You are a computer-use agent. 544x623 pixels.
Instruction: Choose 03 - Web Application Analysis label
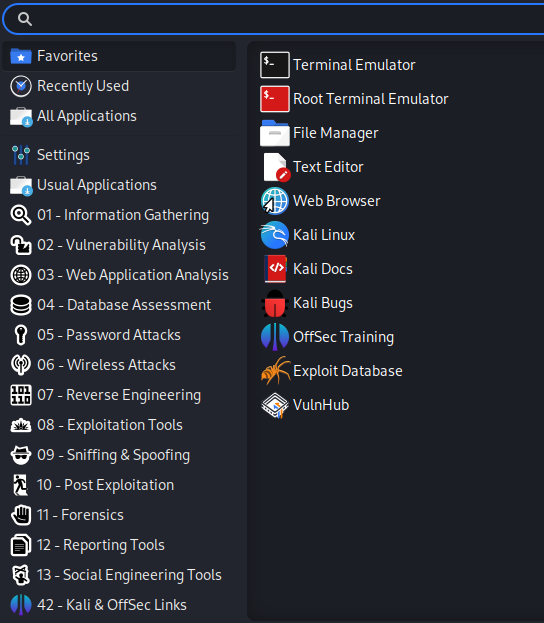click(133, 275)
